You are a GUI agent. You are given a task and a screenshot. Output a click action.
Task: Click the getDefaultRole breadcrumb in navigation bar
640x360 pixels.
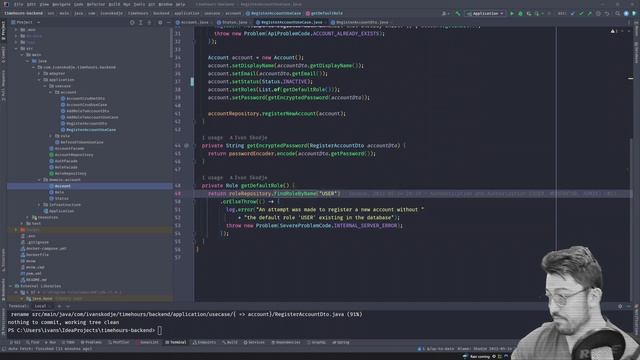(x=324, y=13)
